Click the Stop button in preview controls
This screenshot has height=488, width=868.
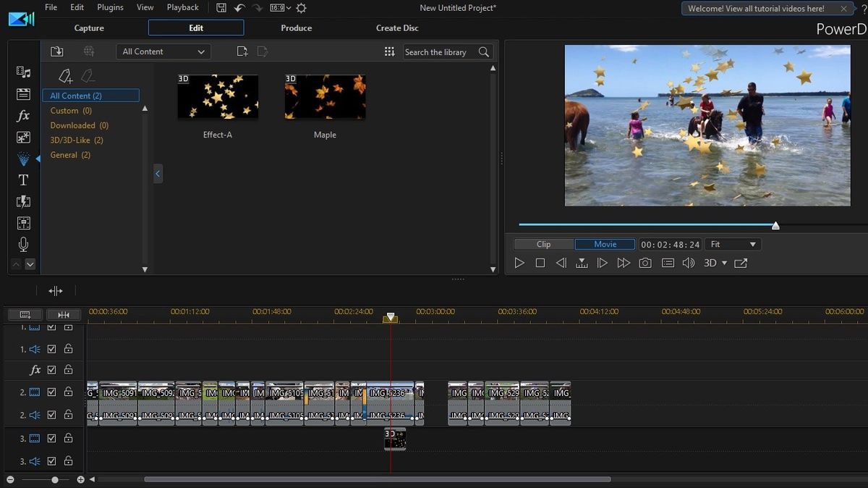click(540, 264)
